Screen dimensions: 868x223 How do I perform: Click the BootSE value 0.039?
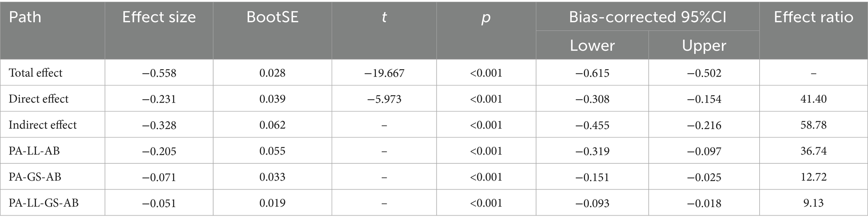click(272, 99)
